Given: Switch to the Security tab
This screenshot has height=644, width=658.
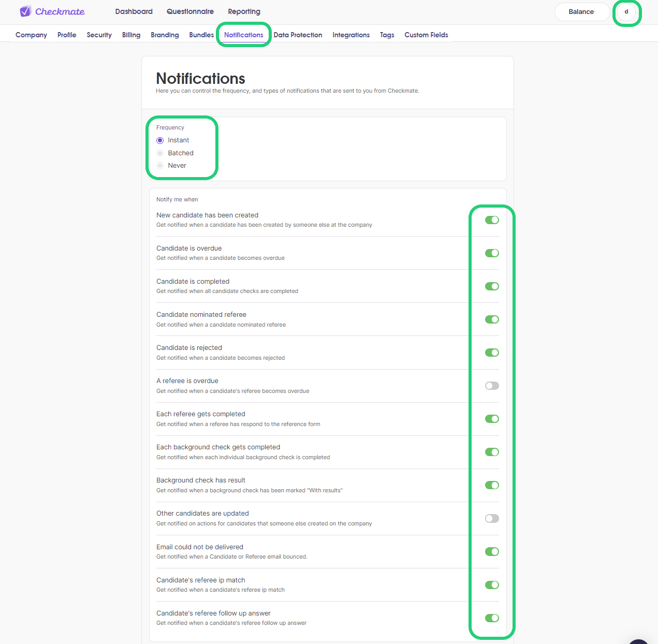Looking at the screenshot, I should point(99,35).
